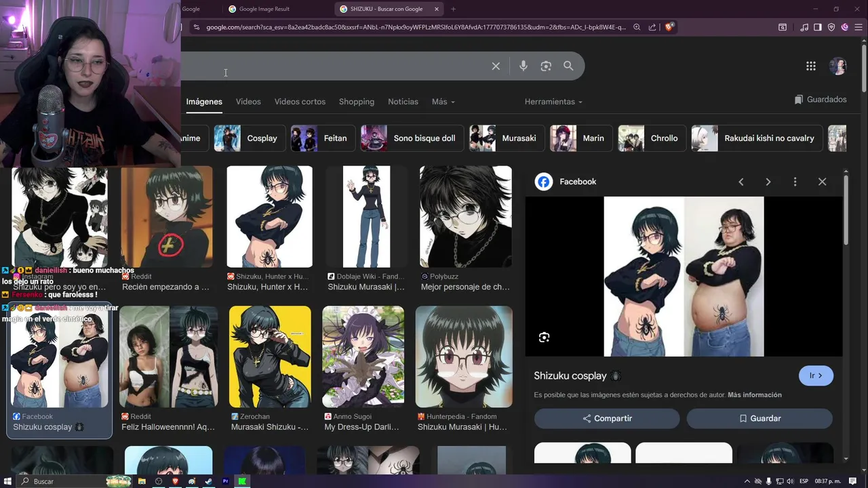Open the Hunterpedia Fandom face thumbnail
This screenshot has height=488, width=868.
[464, 357]
